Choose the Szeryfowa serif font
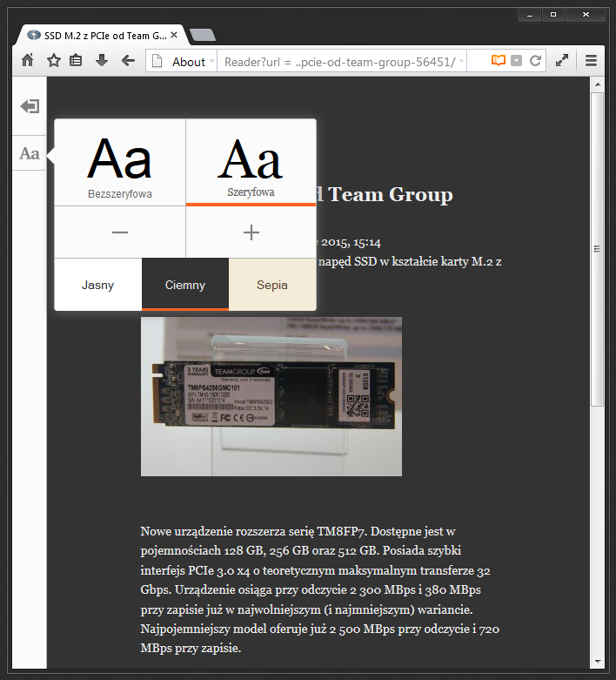Screen dimensions: 616x680 pyautogui.click(x=251, y=163)
